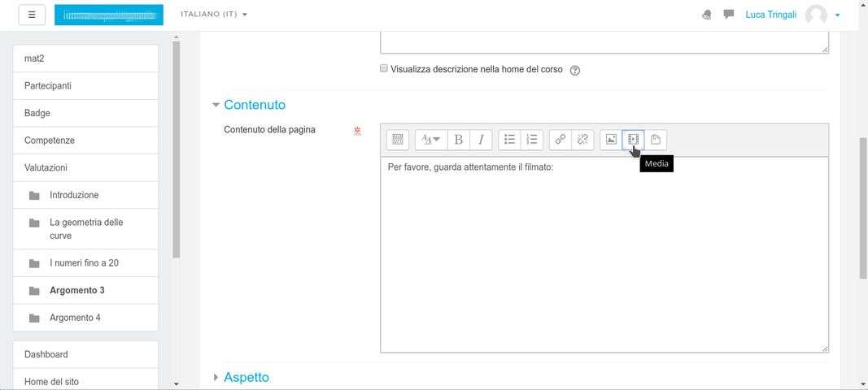Click the sidebar scroll up arrow
This screenshot has height=390, width=868.
pos(176,37)
